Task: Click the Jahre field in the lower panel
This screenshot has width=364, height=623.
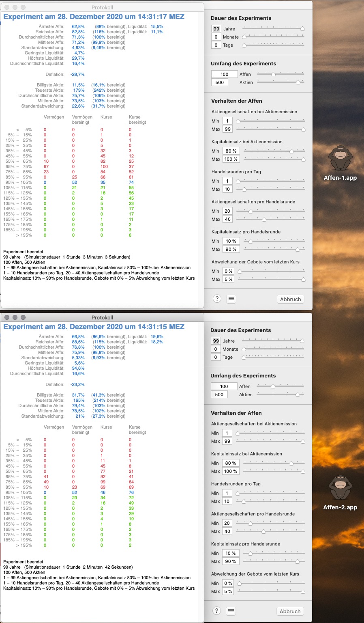Action: coord(216,341)
